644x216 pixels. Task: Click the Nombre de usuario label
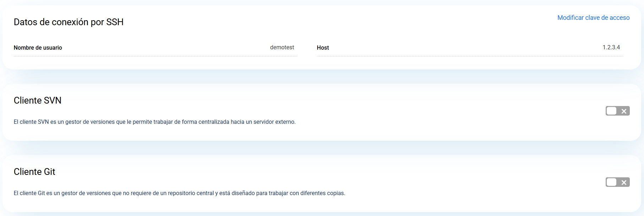coord(38,48)
